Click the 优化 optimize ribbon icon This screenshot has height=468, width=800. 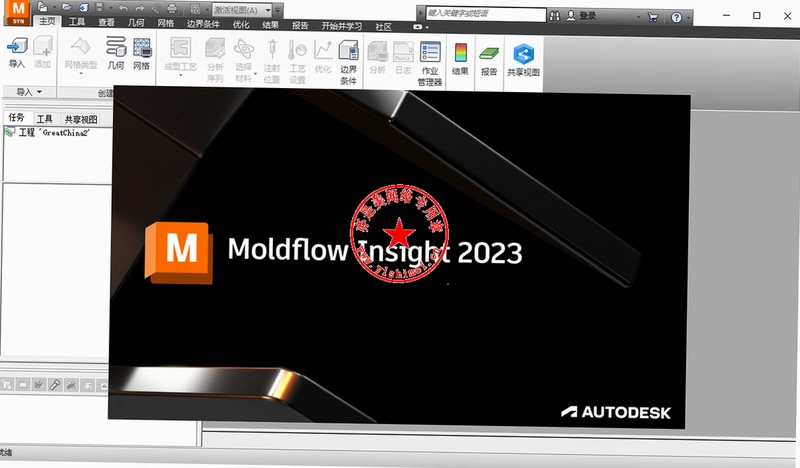pyautogui.click(x=322, y=56)
